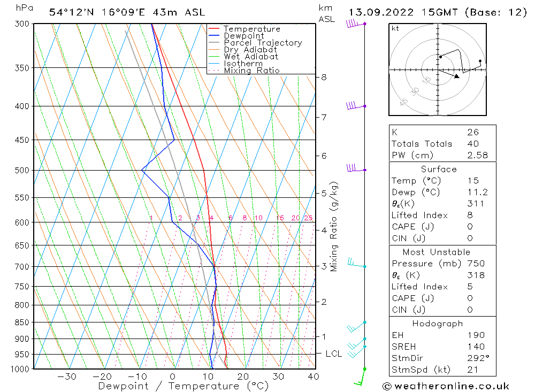The height and width of the screenshot is (392, 535).
Task: Click the Isotherm legend entry
Action: point(235,64)
